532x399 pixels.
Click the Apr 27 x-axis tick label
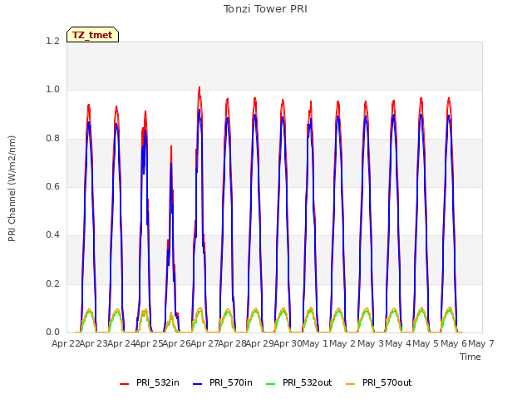click(x=204, y=343)
